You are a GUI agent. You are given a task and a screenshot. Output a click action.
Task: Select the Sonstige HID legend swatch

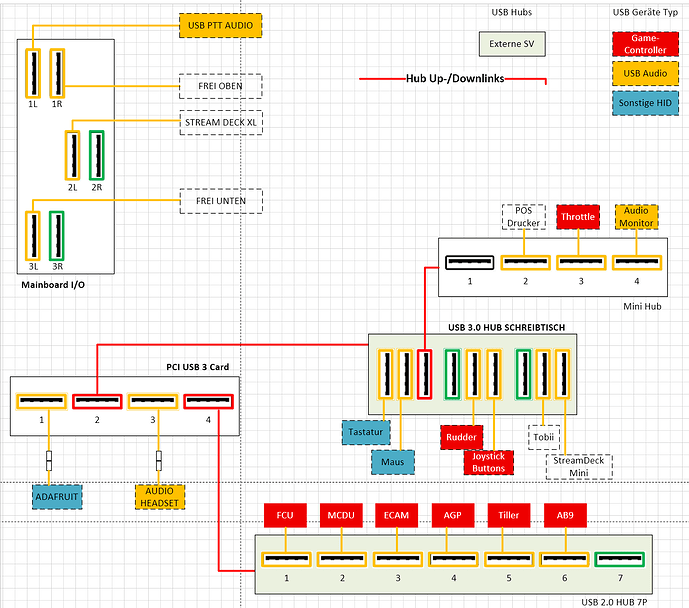[645, 103]
